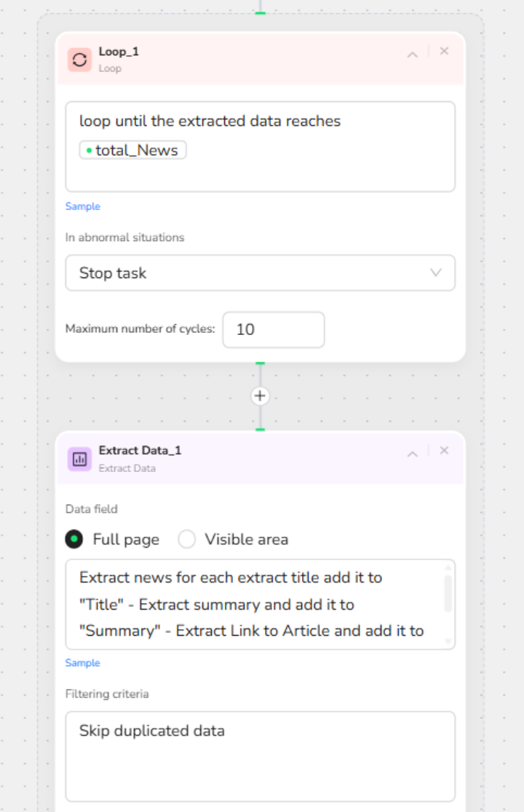Click the Filtering criteria text box

(x=260, y=756)
